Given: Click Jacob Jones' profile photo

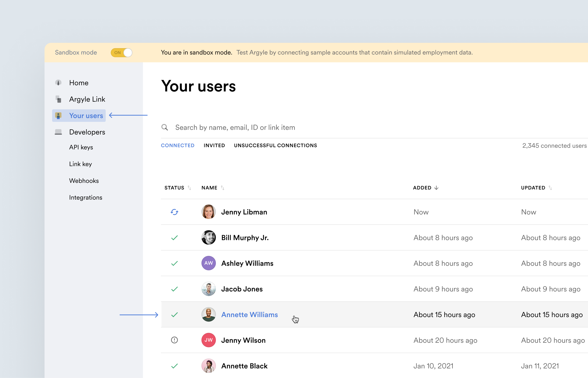Looking at the screenshot, I should coord(208,289).
